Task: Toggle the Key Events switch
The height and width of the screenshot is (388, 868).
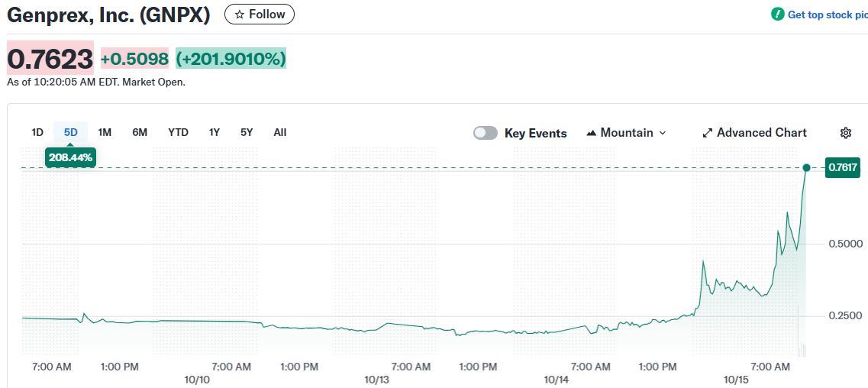Action: pos(486,133)
